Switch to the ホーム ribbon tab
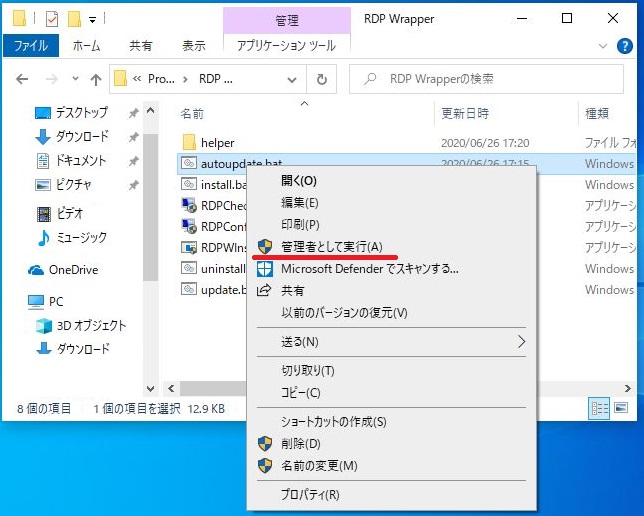Image resolution: width=644 pixels, height=516 pixels. pyautogui.click(x=86, y=45)
